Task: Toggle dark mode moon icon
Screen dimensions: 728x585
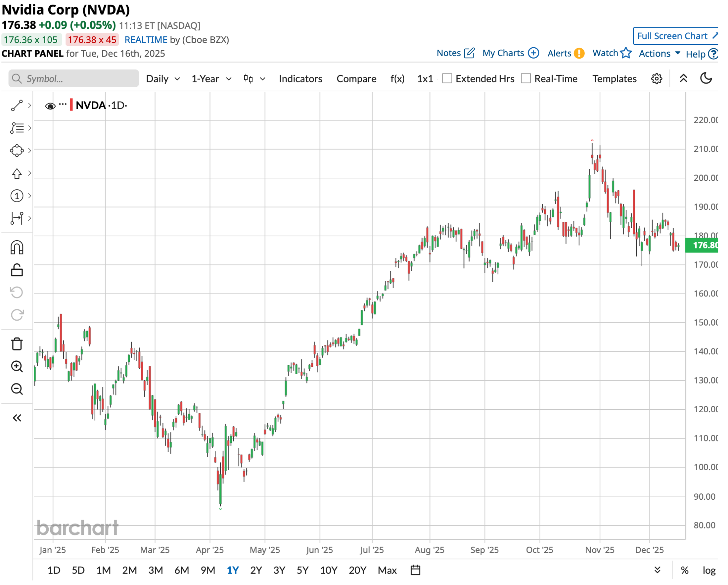Action: (706, 79)
